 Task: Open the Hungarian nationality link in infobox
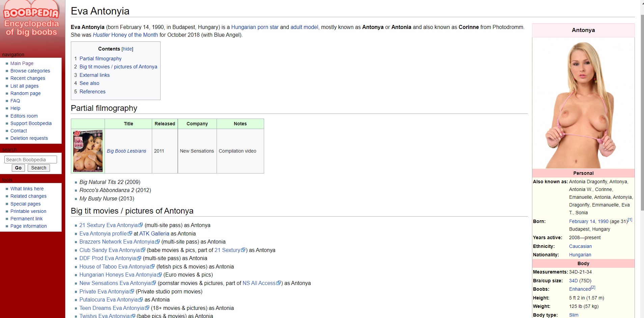point(580,255)
